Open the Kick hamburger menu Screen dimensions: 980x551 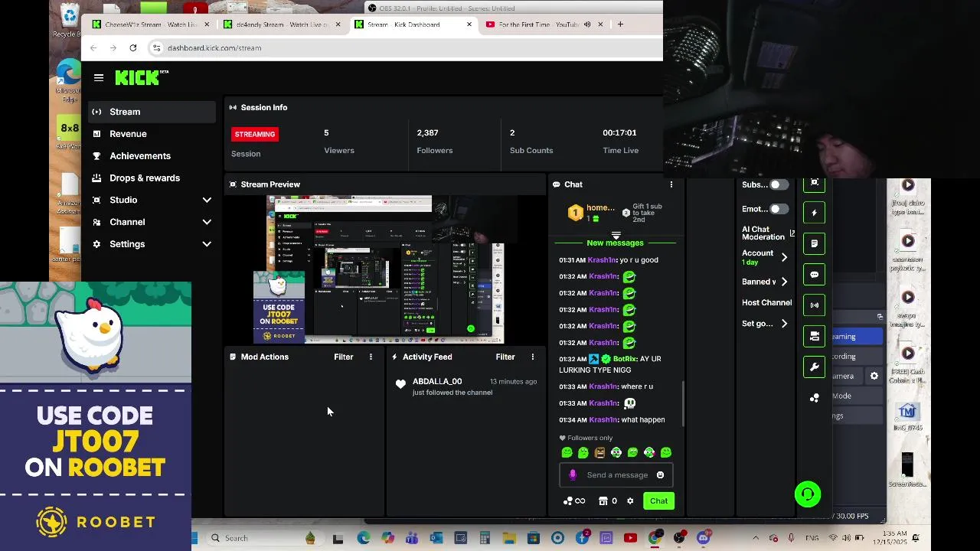99,77
